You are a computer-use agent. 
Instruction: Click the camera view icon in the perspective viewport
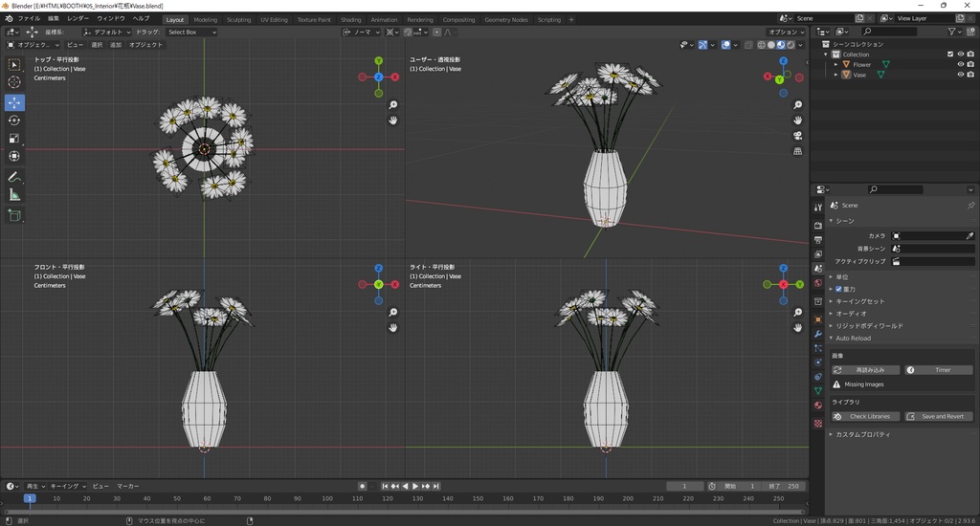(x=798, y=136)
